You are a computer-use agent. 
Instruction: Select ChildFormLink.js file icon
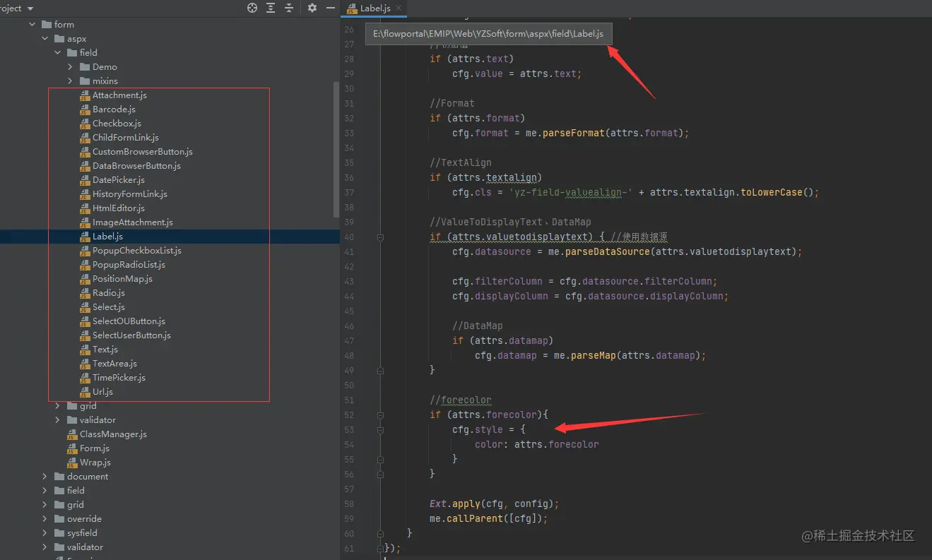pyautogui.click(x=85, y=138)
